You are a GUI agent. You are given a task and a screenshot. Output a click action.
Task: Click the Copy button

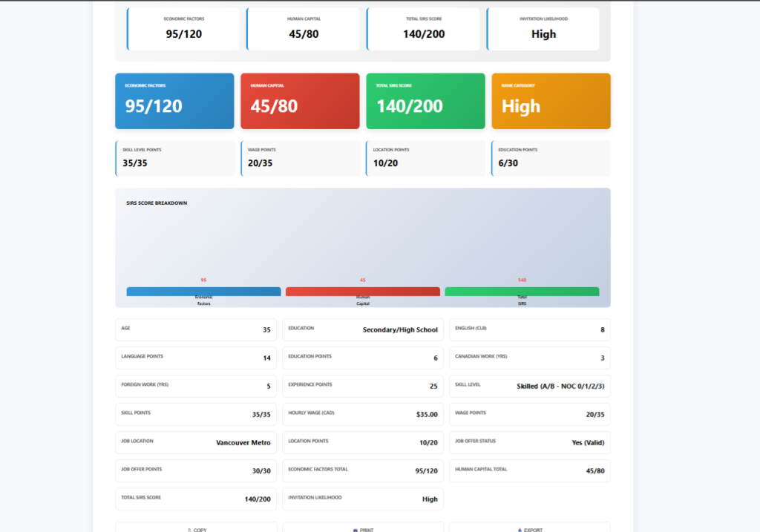pyautogui.click(x=196, y=527)
